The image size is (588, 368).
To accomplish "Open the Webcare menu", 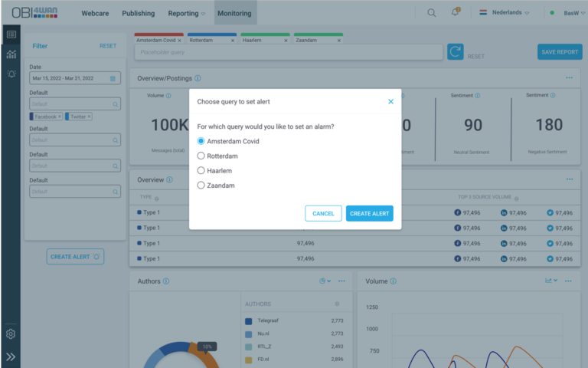I will pos(95,13).
